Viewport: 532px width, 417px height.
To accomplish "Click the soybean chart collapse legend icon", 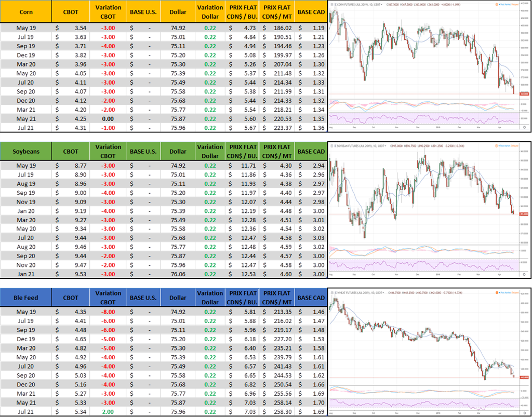I will tap(332, 146).
